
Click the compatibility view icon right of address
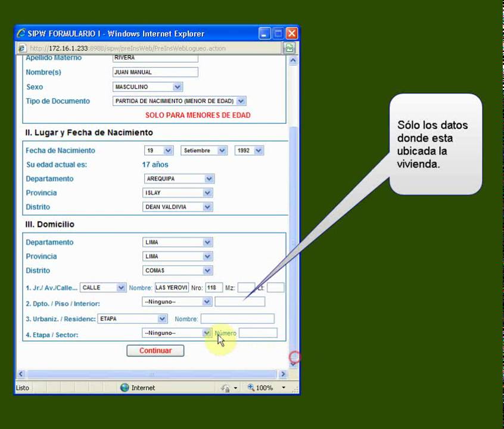coord(290,48)
